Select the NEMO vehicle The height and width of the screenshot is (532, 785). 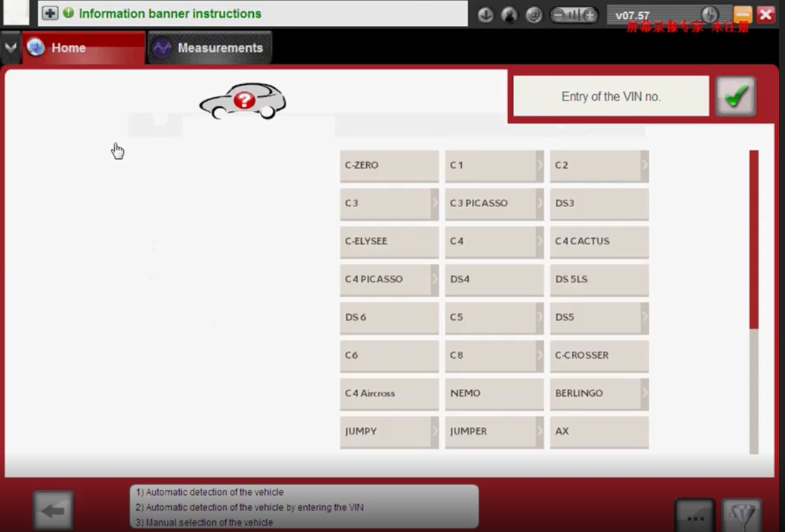(x=494, y=394)
